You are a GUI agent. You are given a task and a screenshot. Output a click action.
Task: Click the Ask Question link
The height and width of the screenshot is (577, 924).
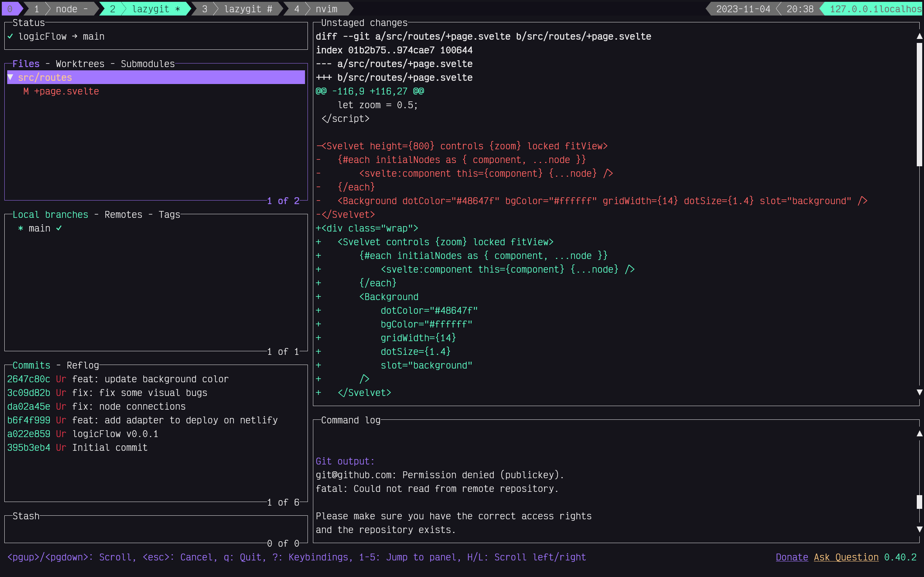846,557
